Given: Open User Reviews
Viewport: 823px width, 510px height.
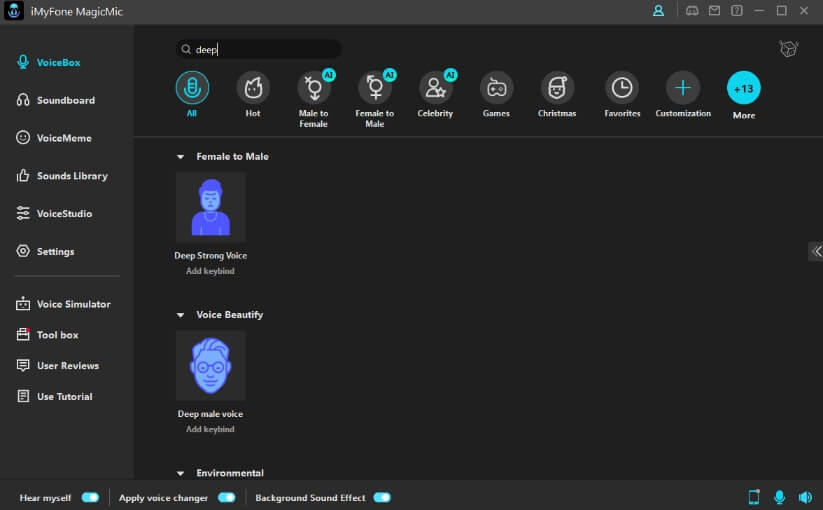Looking at the screenshot, I should tap(58, 366).
